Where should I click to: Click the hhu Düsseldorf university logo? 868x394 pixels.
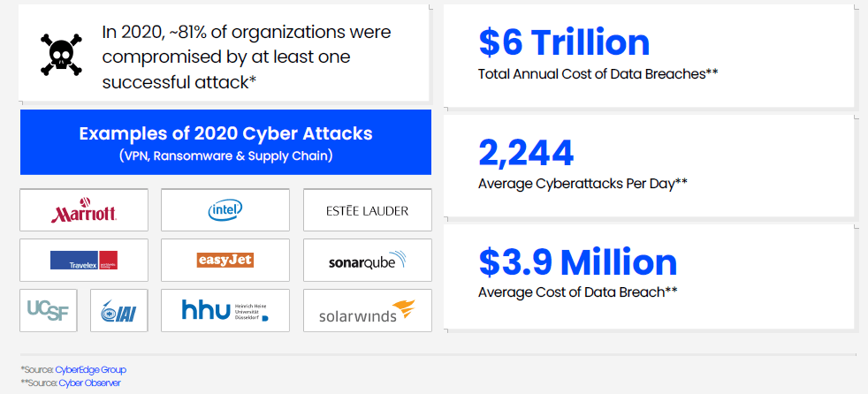point(225,310)
